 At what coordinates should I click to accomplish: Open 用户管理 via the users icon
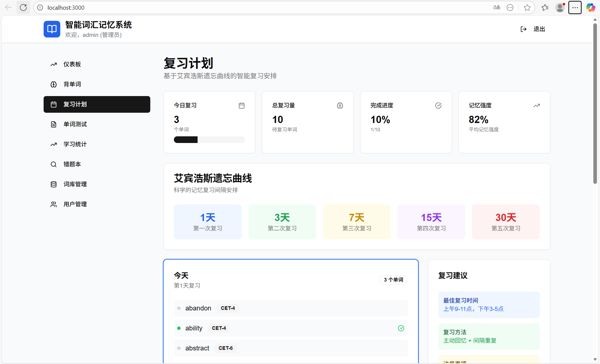[x=54, y=204]
